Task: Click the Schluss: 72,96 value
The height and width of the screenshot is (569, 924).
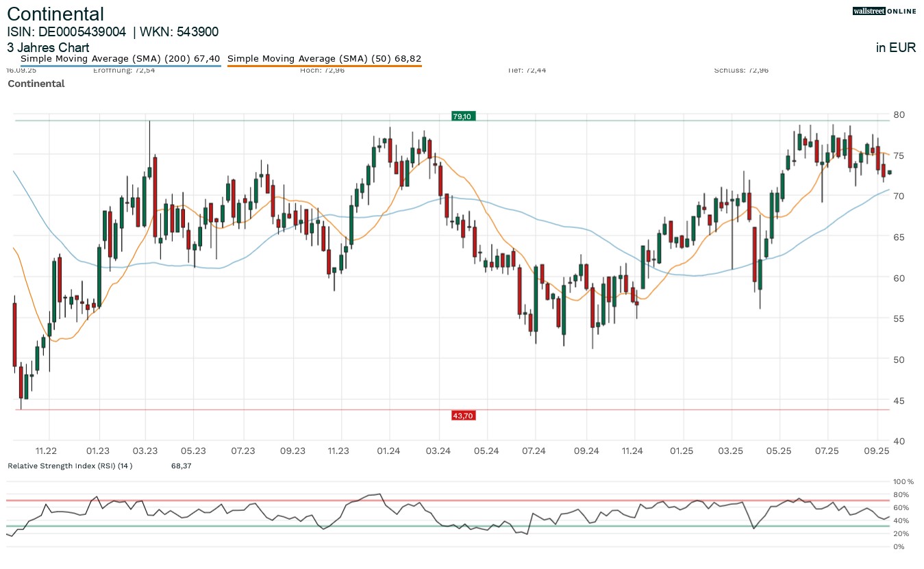Action: click(741, 70)
